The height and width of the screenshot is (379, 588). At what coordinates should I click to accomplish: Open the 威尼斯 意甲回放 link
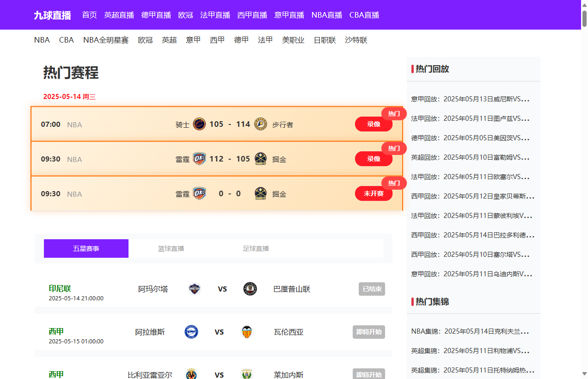click(x=470, y=99)
